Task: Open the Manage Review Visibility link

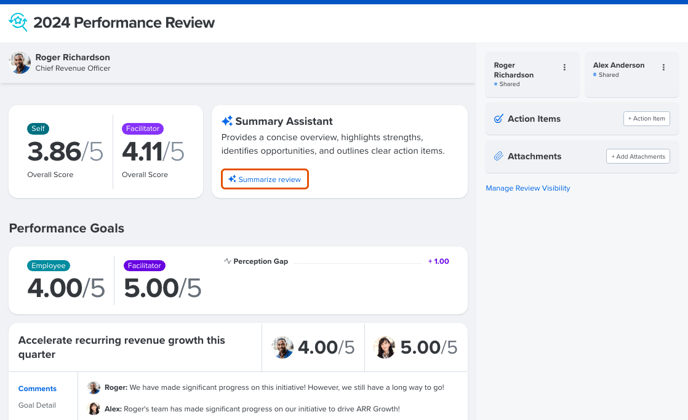Action: point(527,188)
